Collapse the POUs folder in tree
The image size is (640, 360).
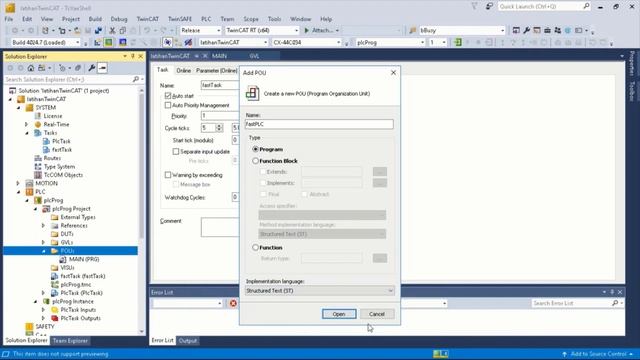pos(44,251)
